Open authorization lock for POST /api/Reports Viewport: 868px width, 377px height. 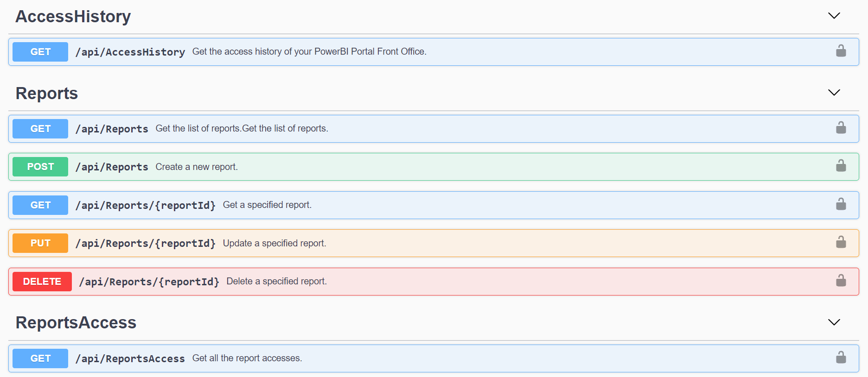pyautogui.click(x=841, y=166)
